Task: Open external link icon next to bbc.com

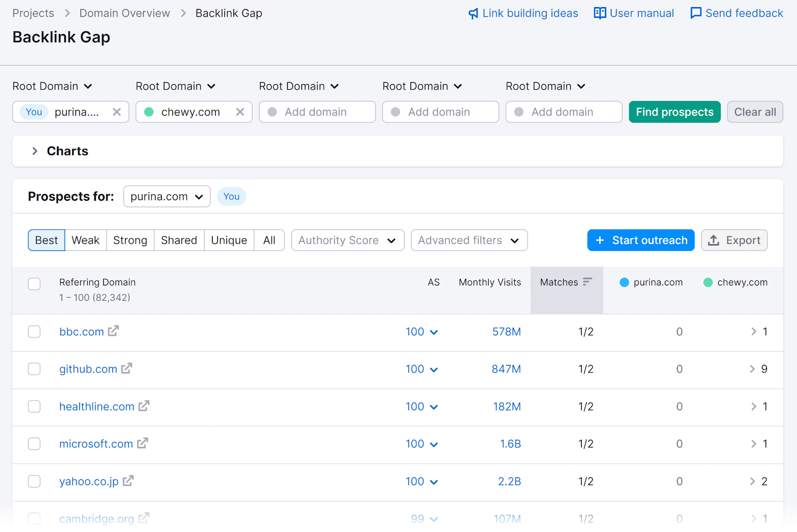Action: (x=114, y=331)
